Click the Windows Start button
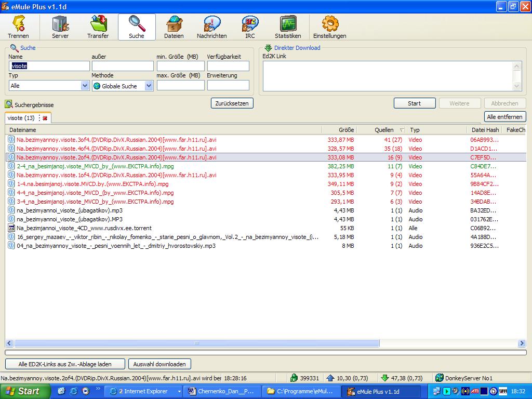532x399 pixels. pos(25,391)
